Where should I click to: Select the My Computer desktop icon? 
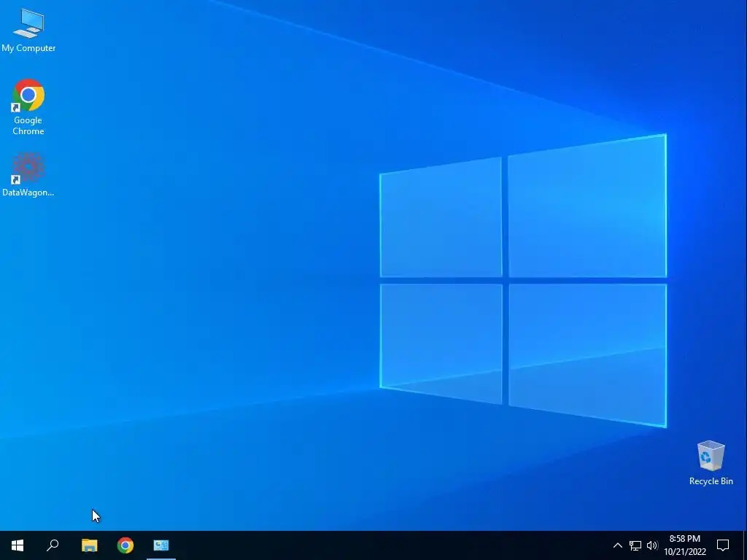[28, 30]
